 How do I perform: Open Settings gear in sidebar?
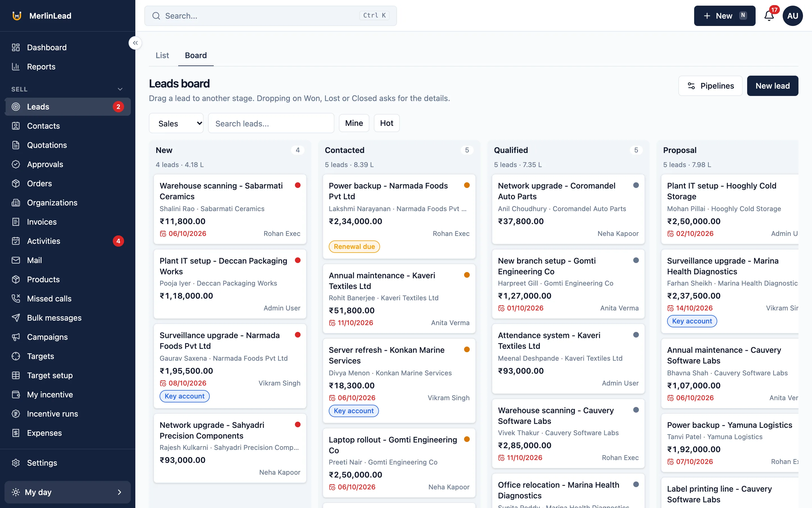[16, 462]
